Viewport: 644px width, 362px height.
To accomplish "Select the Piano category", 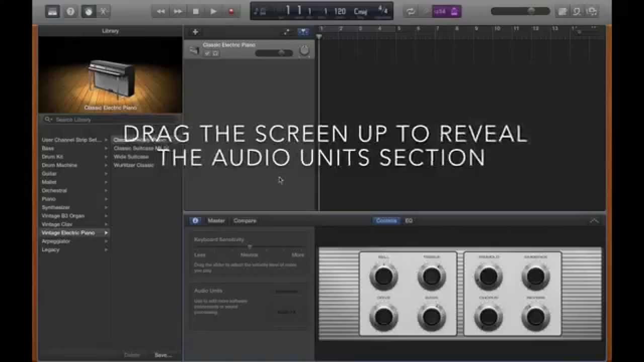I will tap(74, 199).
